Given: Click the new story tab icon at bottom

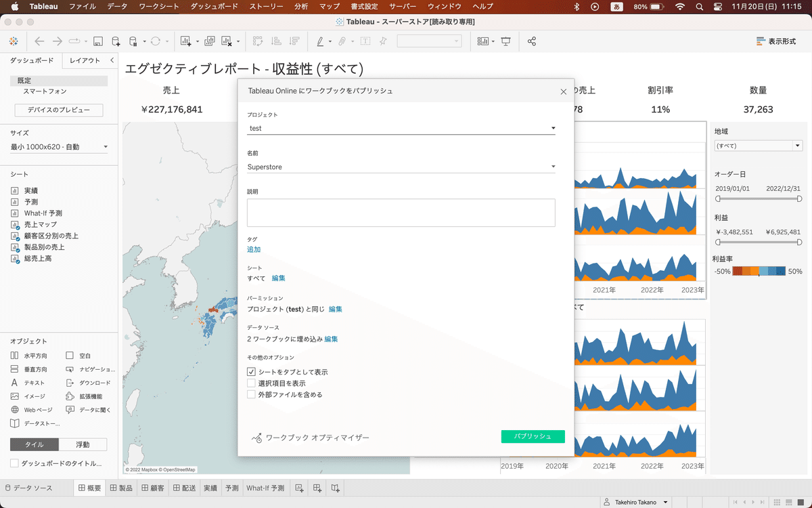Looking at the screenshot, I should tap(335, 488).
